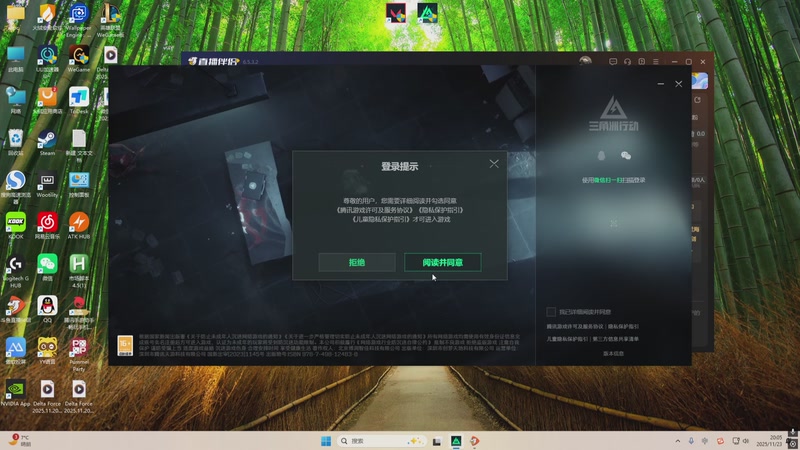Click Windows Start button on taskbar

point(326,441)
